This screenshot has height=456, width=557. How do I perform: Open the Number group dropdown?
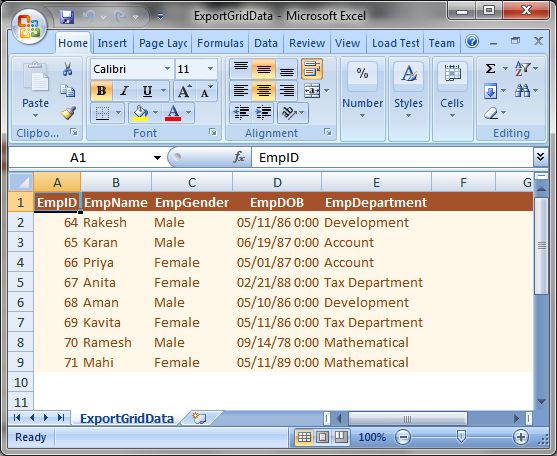(362, 99)
